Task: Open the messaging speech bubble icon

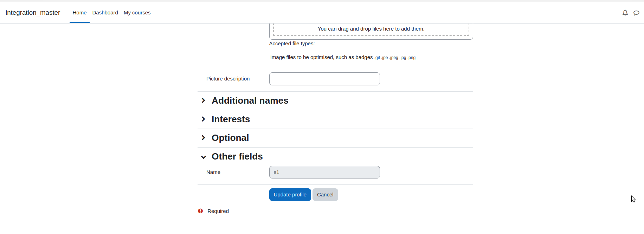Action: [636, 13]
